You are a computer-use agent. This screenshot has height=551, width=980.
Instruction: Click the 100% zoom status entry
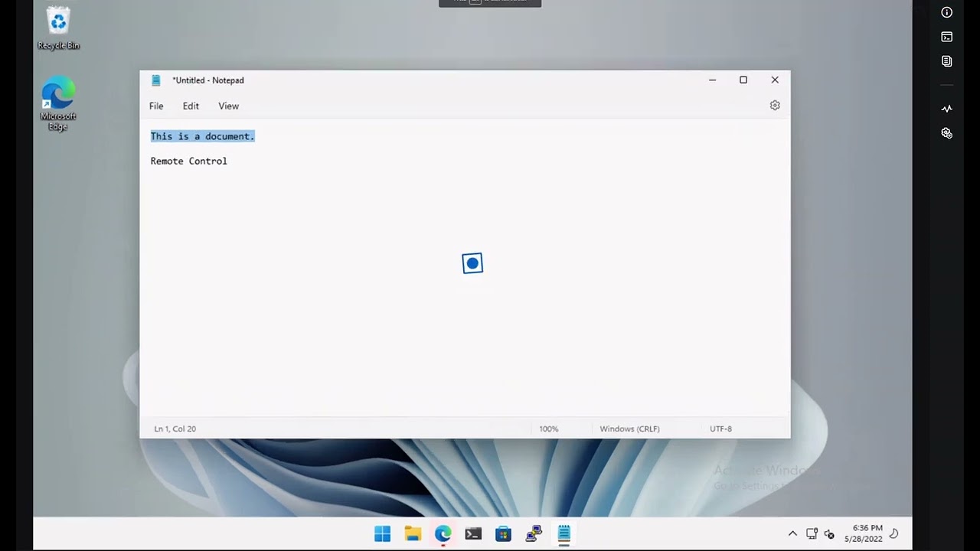549,429
